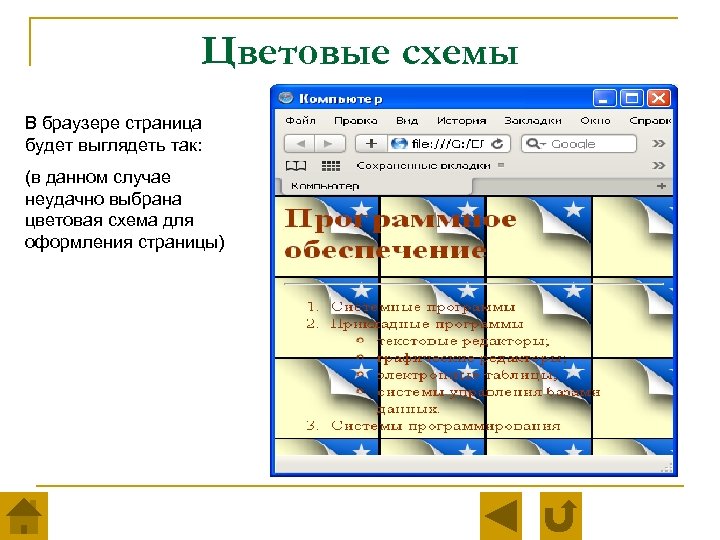The height and width of the screenshot is (540, 720).
Task: Open the Файл menu
Action: point(300,120)
